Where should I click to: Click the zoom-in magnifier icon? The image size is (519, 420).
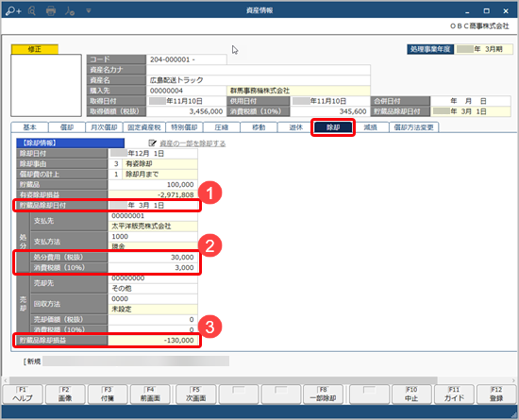click(x=13, y=11)
